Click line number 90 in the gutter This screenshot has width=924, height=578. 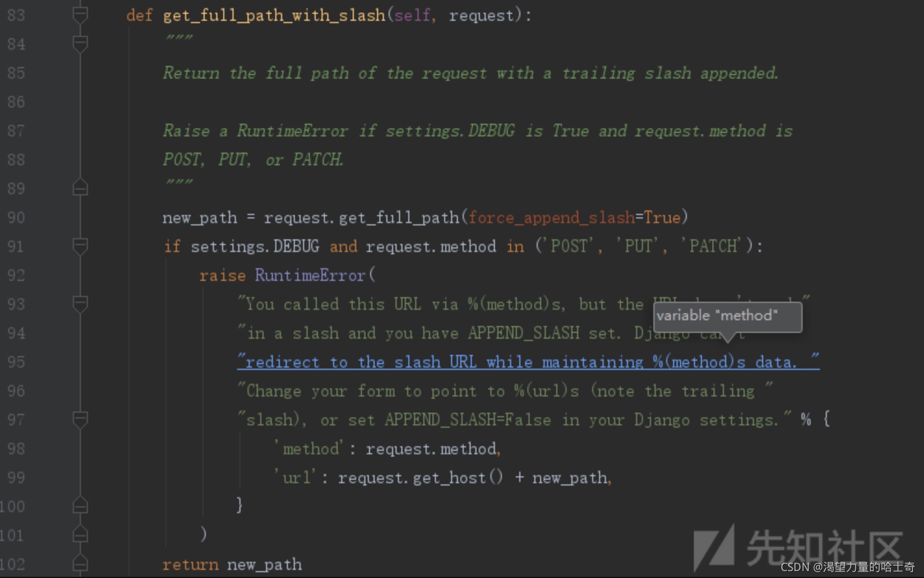[x=16, y=217]
